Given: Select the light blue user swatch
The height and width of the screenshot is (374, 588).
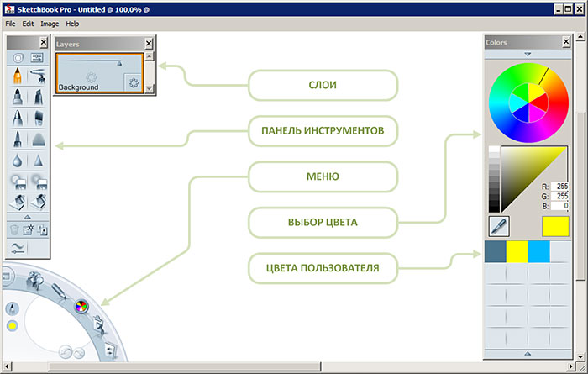Looking at the screenshot, I should tap(539, 251).
